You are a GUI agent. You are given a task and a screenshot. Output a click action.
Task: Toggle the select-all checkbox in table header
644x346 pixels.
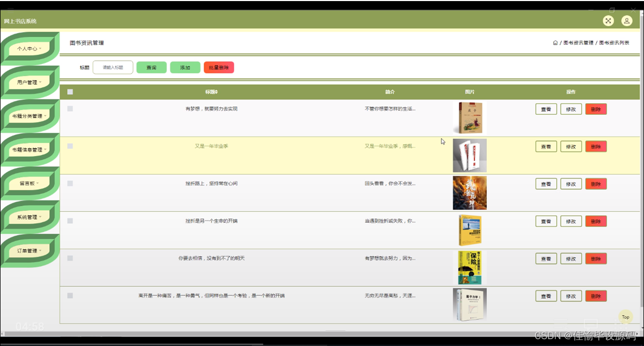(x=69, y=92)
